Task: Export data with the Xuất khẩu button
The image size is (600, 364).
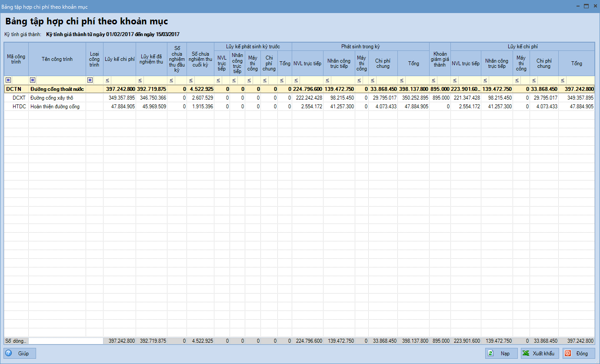Action: coord(540,353)
